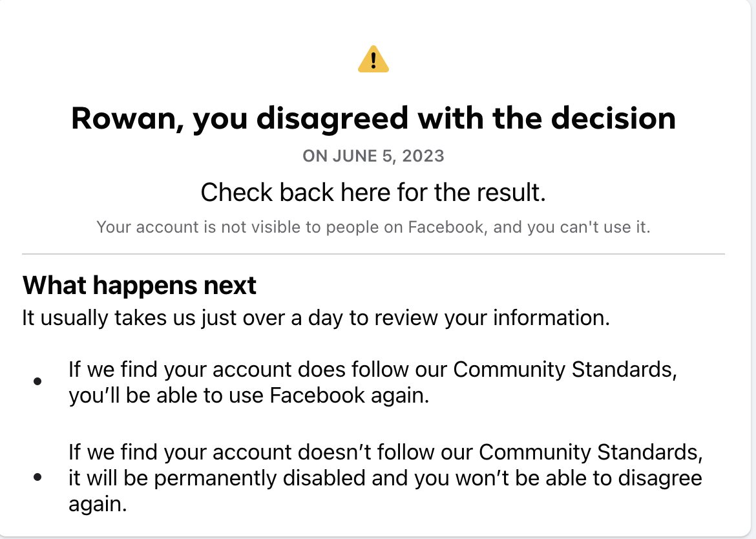The height and width of the screenshot is (539, 756).
Task: Click the "It usually takes us" review time sentence
Action: click(x=316, y=318)
